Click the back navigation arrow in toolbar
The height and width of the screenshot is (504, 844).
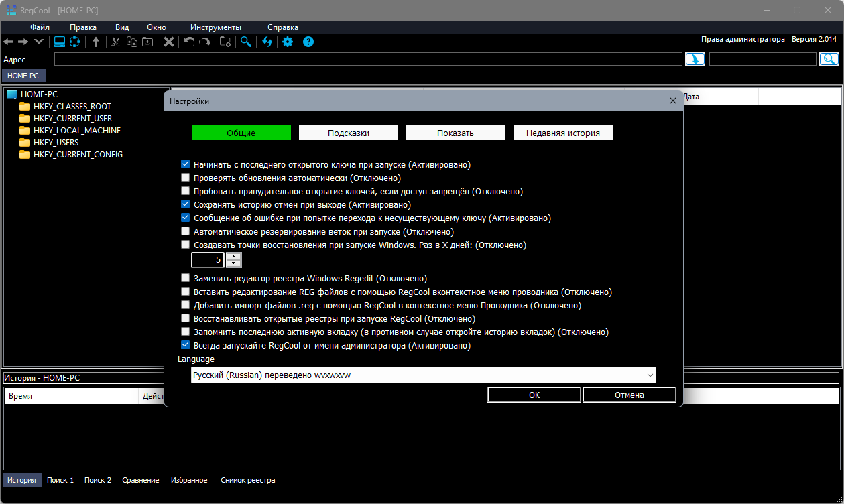8,42
